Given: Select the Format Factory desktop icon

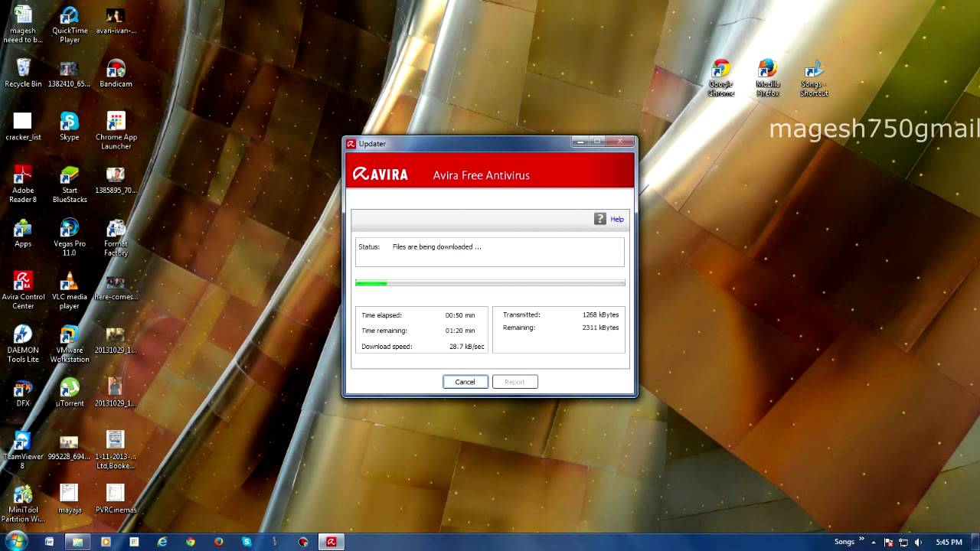Looking at the screenshot, I should (116, 237).
